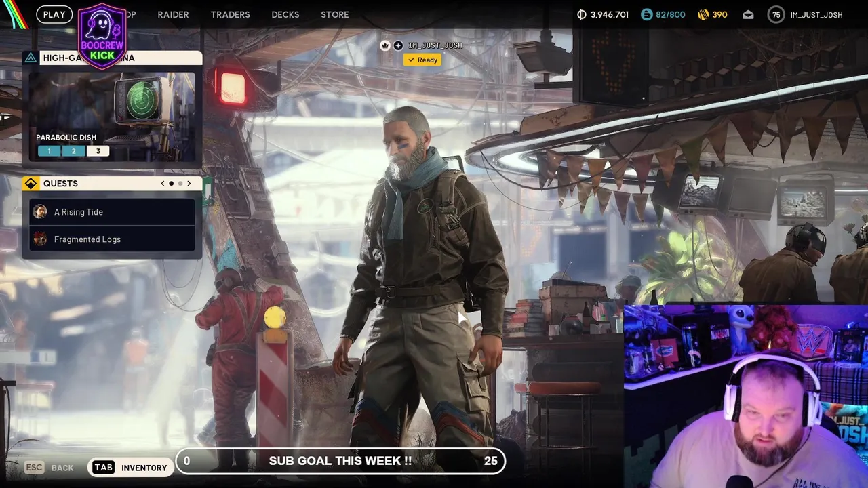Open the Fragmented Logs quest
This screenshot has height=488, width=868.
click(113, 239)
